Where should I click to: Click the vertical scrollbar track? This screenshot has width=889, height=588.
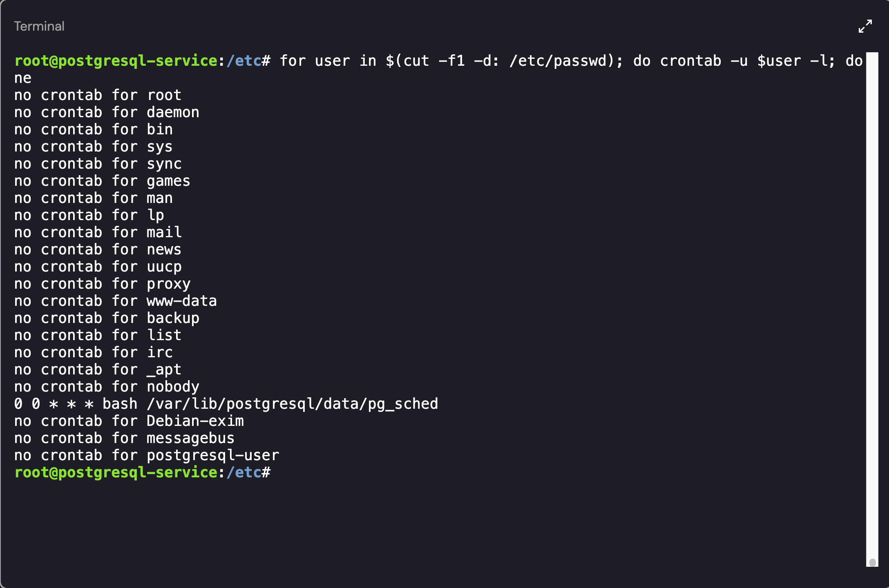pos(872,286)
